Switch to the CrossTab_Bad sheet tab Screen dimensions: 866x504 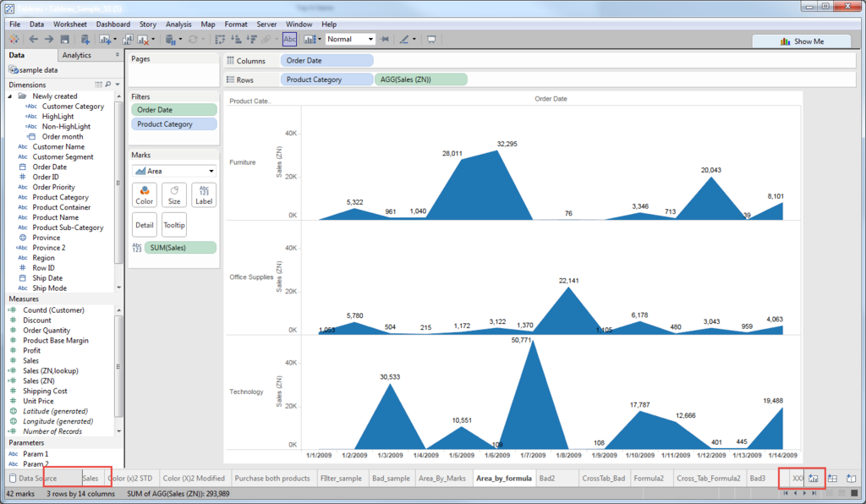point(603,478)
